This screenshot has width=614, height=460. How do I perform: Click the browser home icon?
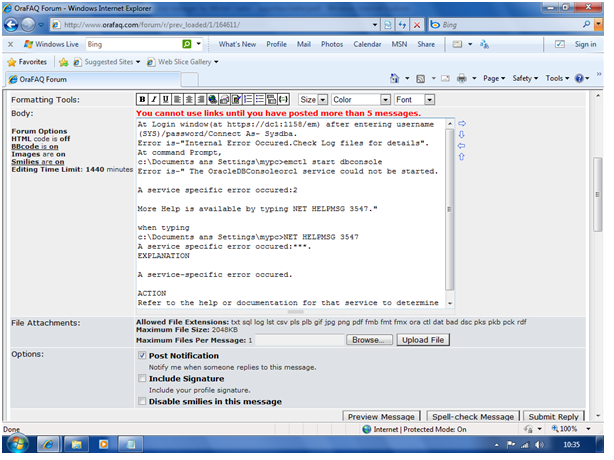394,78
